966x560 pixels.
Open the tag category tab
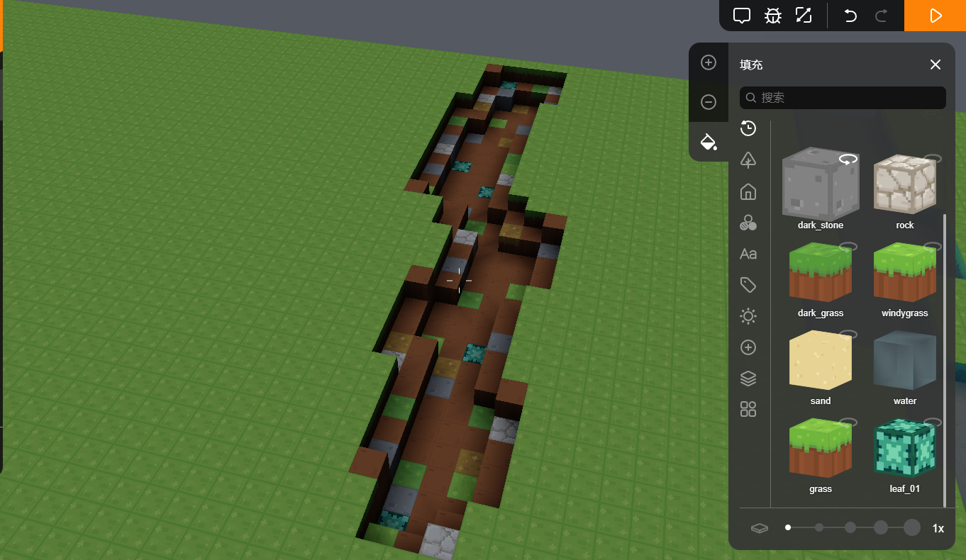[x=748, y=285]
